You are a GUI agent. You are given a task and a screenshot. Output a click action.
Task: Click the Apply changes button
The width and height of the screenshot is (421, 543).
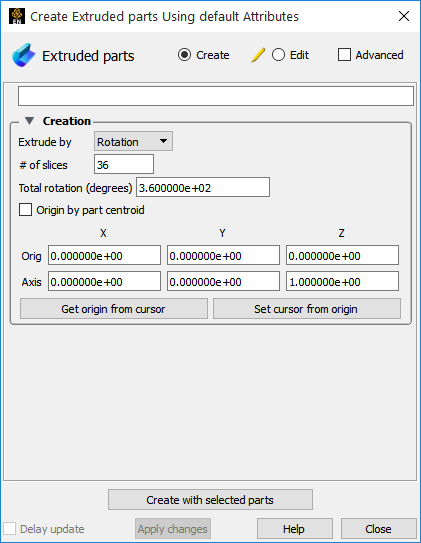click(x=173, y=529)
